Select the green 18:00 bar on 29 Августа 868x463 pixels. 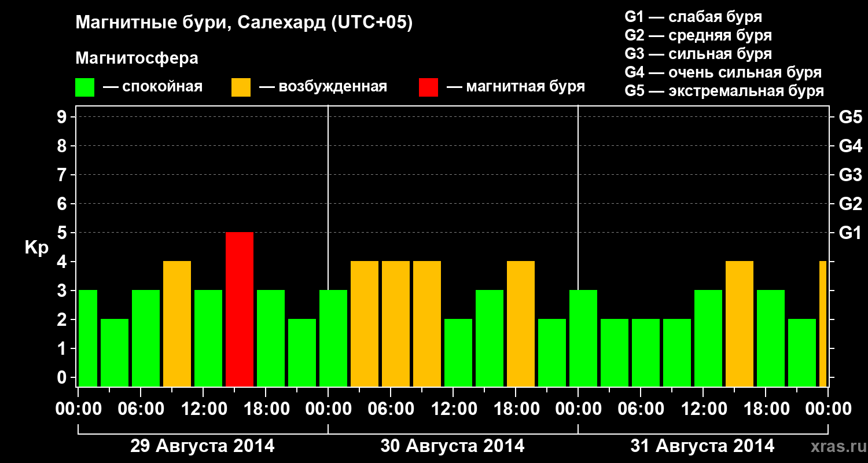[x=271, y=338]
